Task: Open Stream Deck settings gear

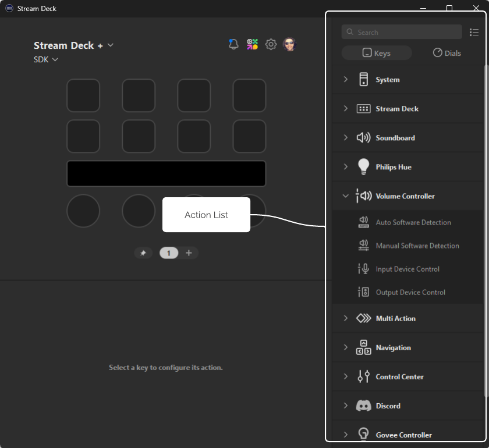Action: pyautogui.click(x=271, y=44)
